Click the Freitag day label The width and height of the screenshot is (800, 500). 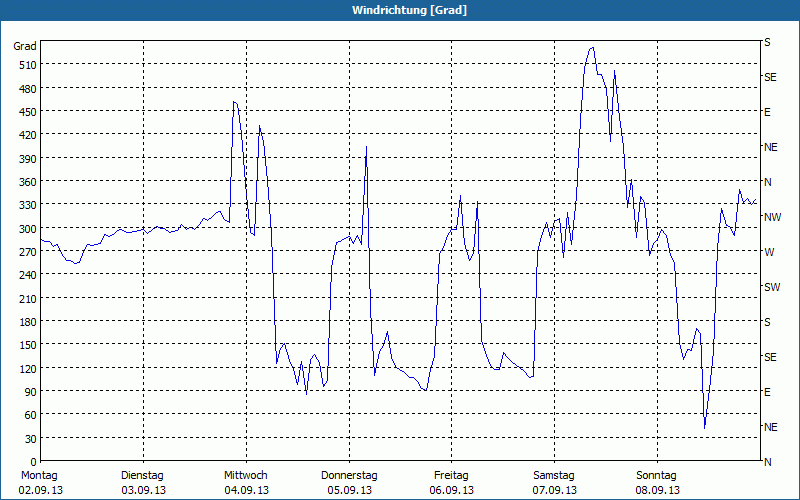pyautogui.click(x=451, y=476)
